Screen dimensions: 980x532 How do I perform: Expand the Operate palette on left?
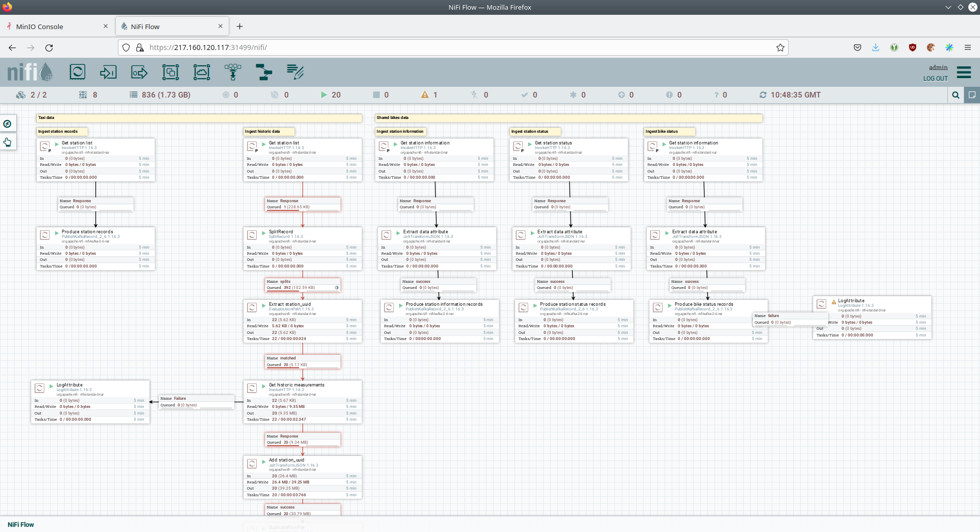click(x=8, y=142)
